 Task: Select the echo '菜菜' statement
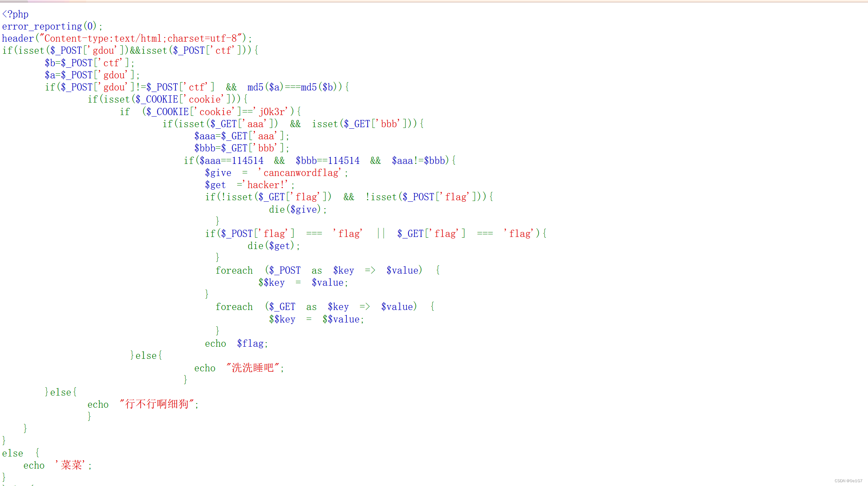56,465
